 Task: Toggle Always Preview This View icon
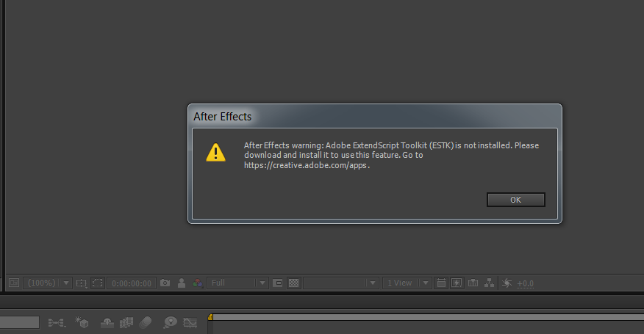[x=14, y=283]
